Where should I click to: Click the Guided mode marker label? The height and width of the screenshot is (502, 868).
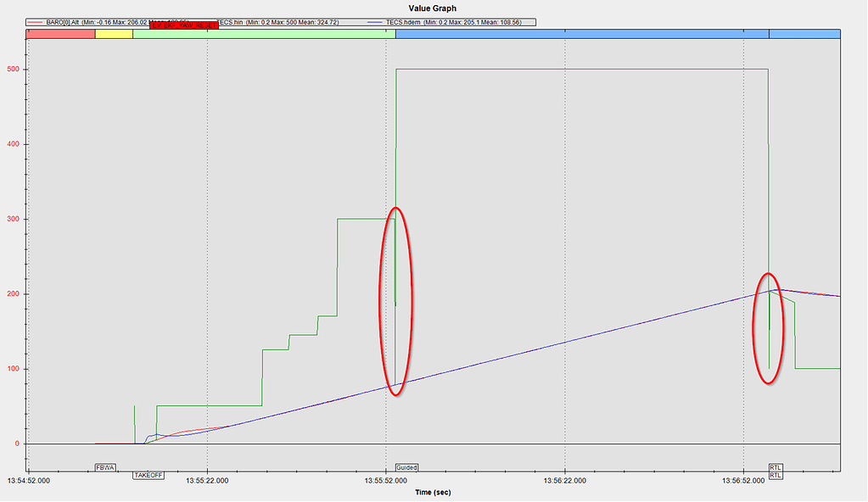click(x=406, y=467)
